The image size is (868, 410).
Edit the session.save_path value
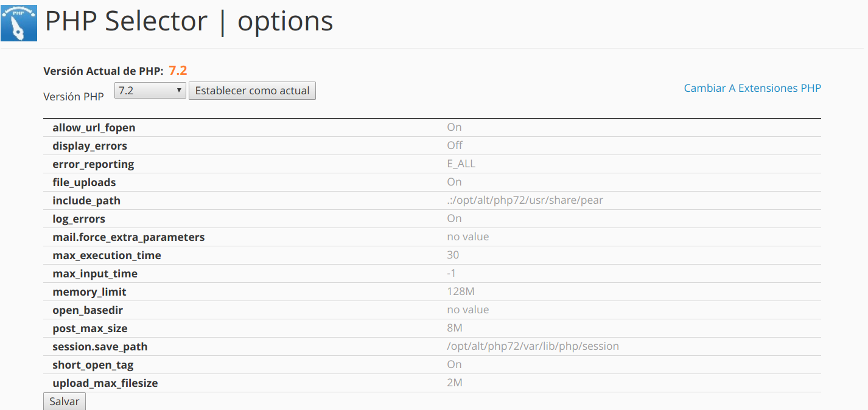click(x=533, y=346)
